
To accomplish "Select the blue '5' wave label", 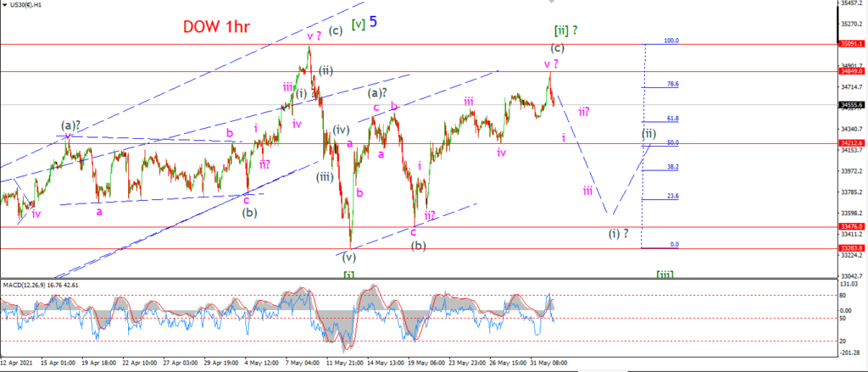I will point(374,22).
